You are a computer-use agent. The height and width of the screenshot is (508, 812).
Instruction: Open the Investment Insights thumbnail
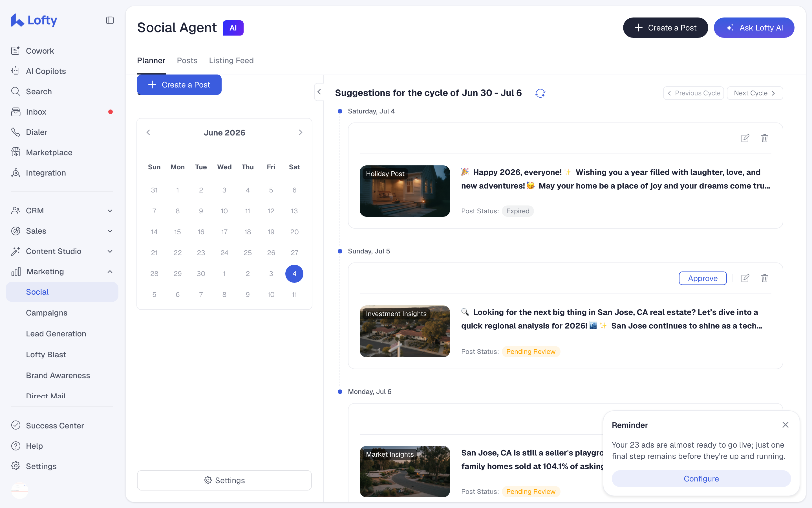pyautogui.click(x=405, y=331)
